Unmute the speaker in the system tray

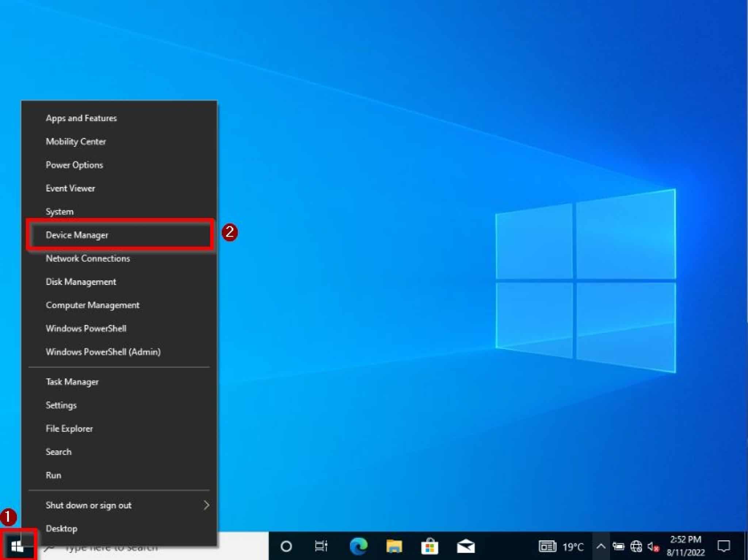(x=652, y=546)
